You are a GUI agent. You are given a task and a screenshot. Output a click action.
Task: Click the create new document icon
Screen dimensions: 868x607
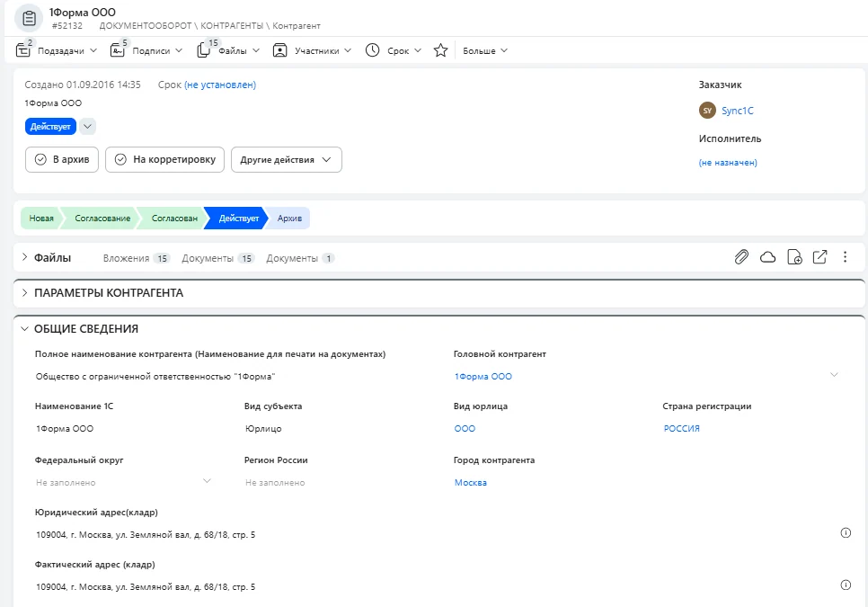coord(794,257)
